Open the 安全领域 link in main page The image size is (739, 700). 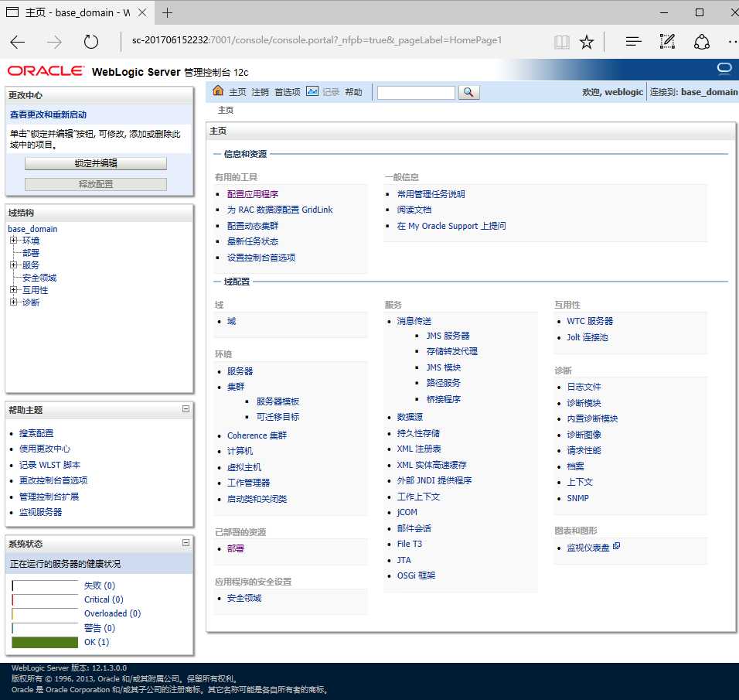[x=244, y=598]
